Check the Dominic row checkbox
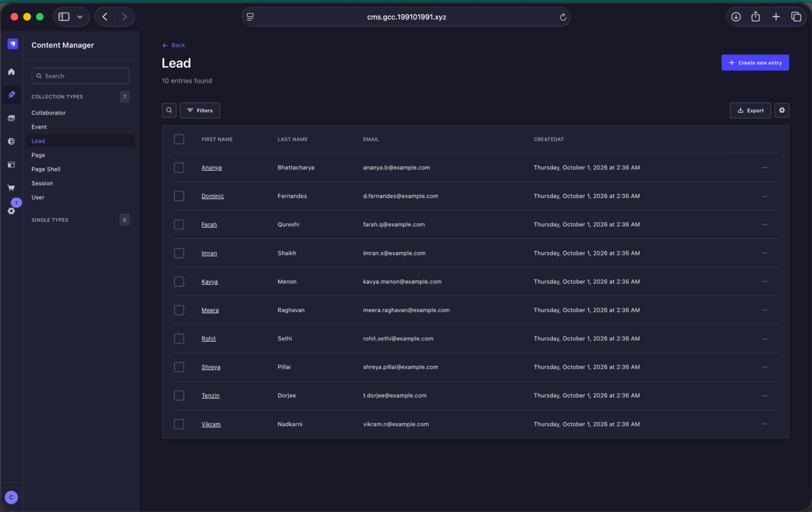The width and height of the screenshot is (812, 512). [x=179, y=196]
